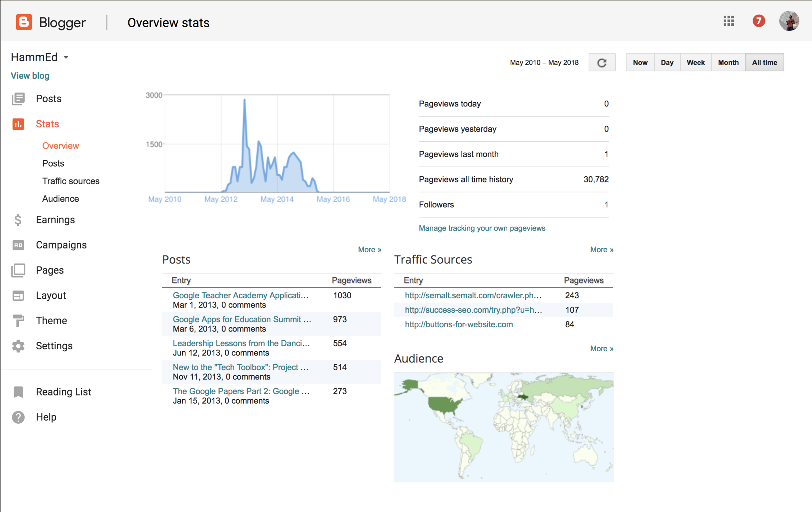
Task: Open the View blog link
Action: (x=30, y=76)
